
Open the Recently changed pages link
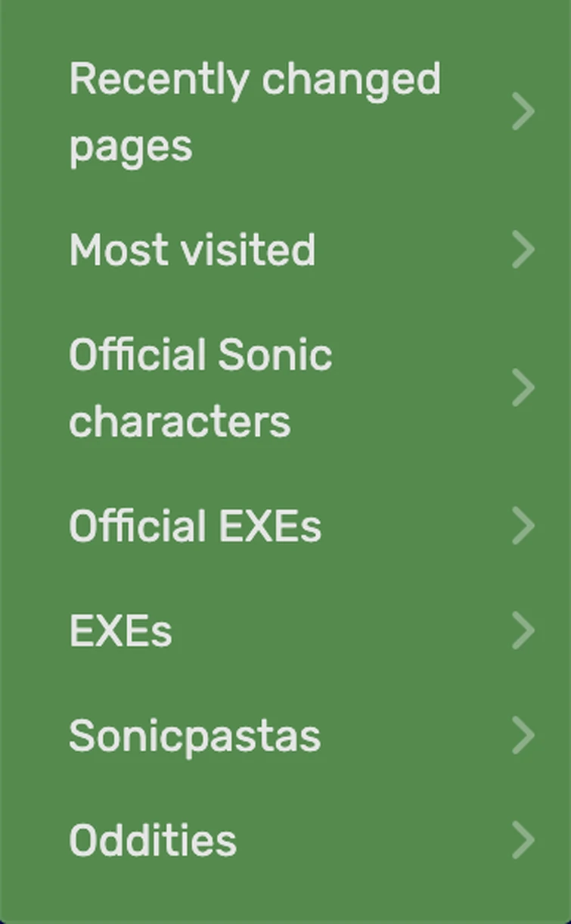[x=255, y=110]
